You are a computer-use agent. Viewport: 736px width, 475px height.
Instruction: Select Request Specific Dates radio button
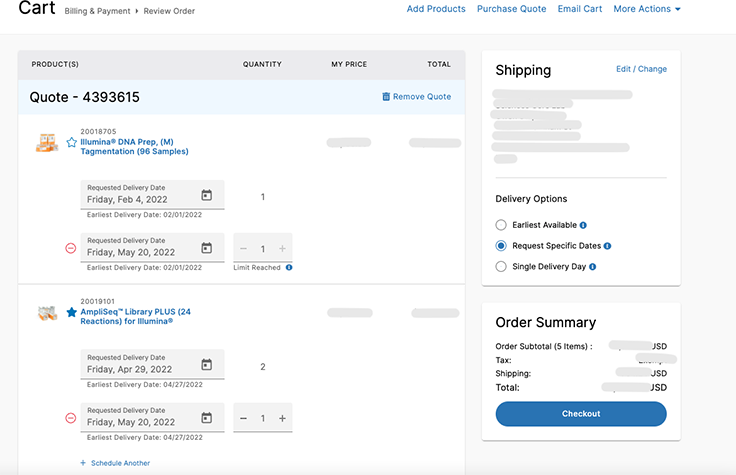pos(502,246)
